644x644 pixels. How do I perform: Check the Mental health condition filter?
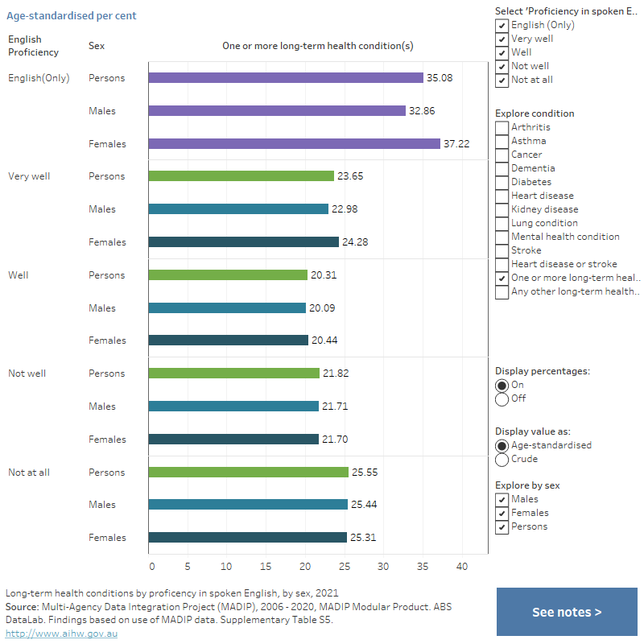(x=502, y=237)
